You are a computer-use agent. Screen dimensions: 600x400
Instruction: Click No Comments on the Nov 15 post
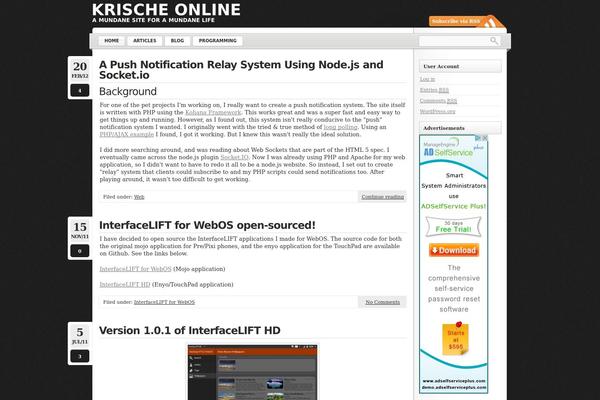coord(382,302)
